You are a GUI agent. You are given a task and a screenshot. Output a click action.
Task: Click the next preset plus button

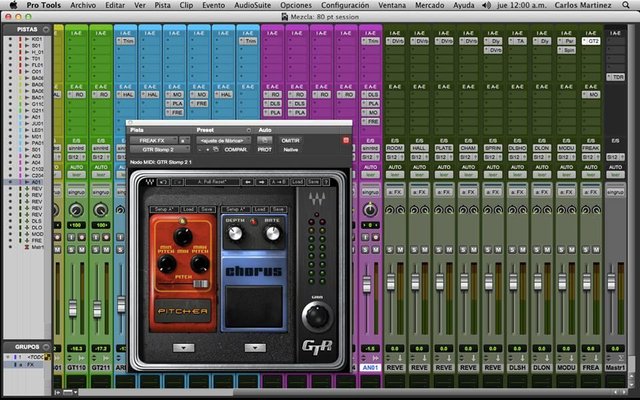[207, 150]
